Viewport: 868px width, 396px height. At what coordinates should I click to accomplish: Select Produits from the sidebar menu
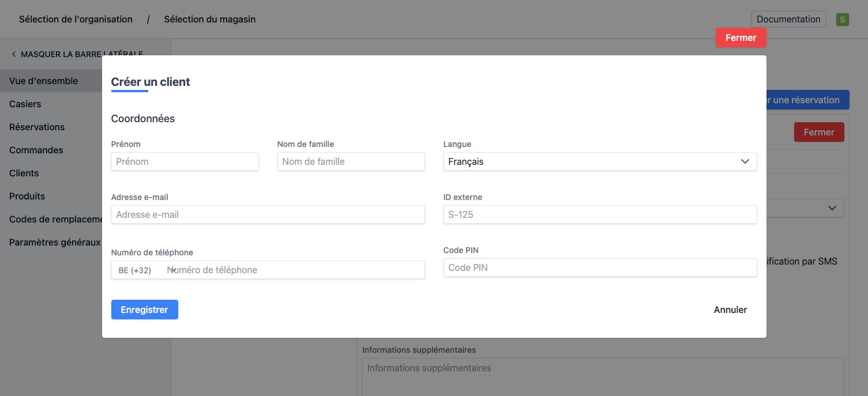click(x=27, y=197)
